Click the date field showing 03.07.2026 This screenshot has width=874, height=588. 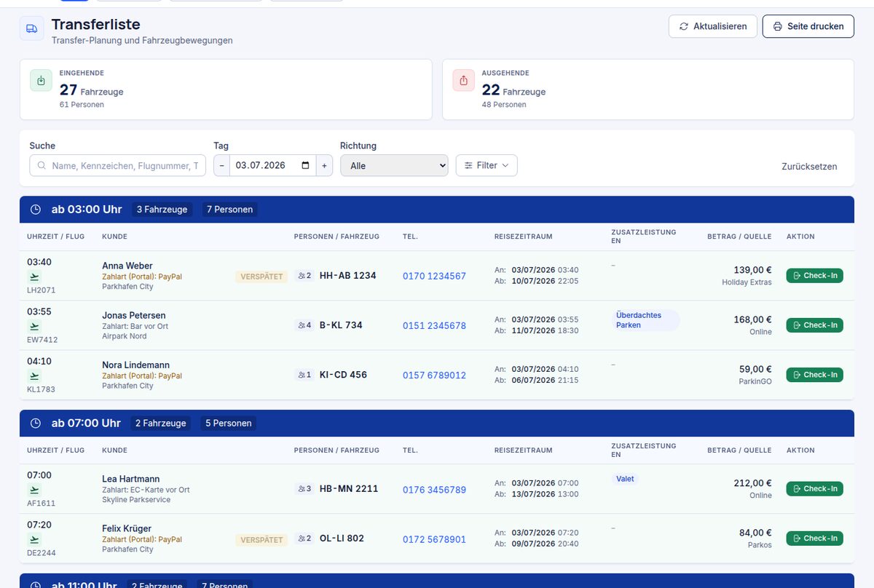point(273,165)
